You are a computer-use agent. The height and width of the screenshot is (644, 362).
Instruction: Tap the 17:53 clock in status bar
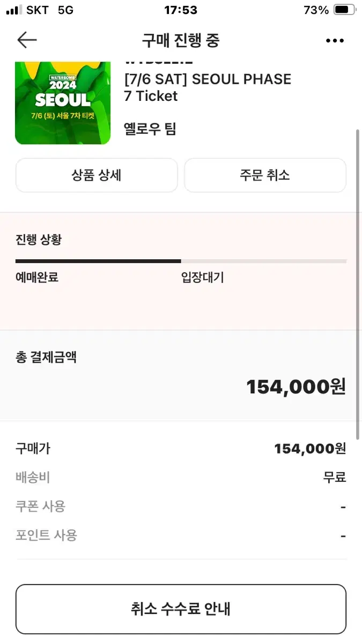pos(181,10)
